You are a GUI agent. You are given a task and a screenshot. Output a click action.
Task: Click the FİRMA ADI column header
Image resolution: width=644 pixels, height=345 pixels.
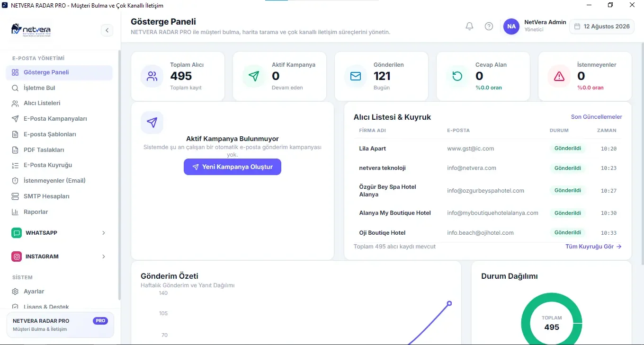(x=373, y=130)
